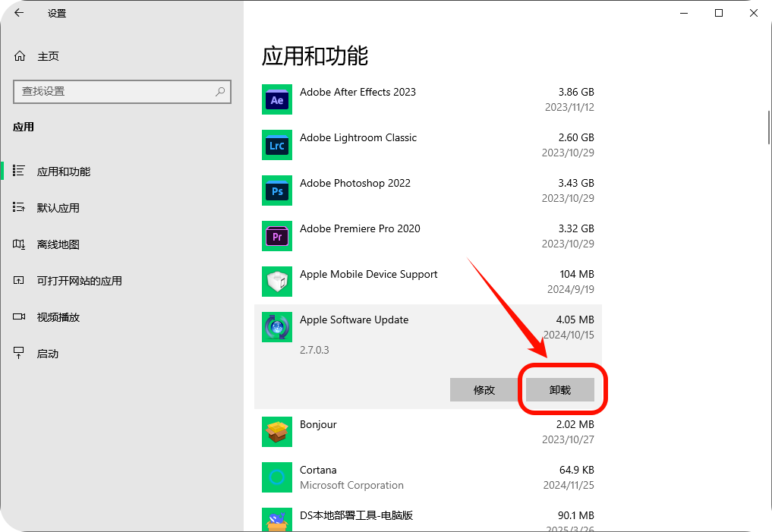The image size is (772, 532).
Task: Click the 64.9 KB size value
Action: tap(577, 470)
